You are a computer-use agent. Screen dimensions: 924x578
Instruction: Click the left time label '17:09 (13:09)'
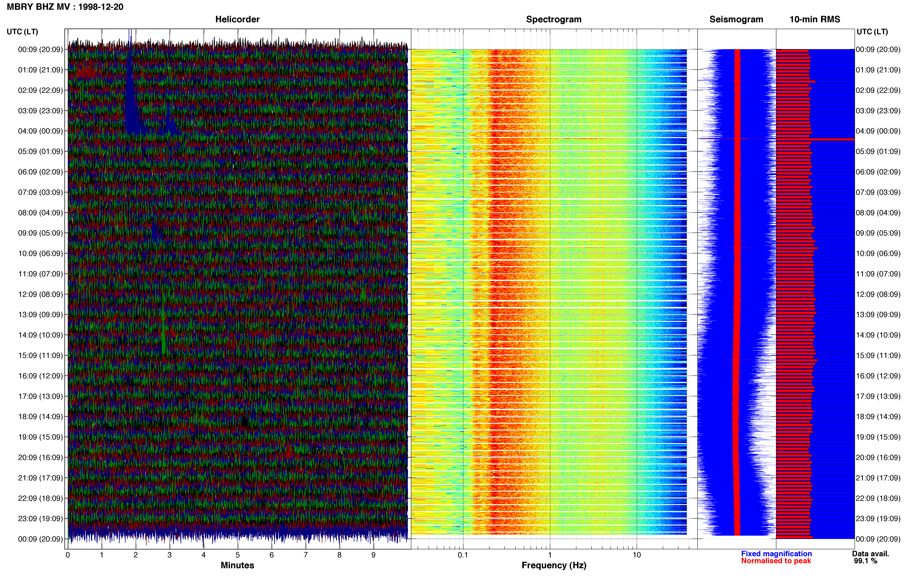[41, 396]
